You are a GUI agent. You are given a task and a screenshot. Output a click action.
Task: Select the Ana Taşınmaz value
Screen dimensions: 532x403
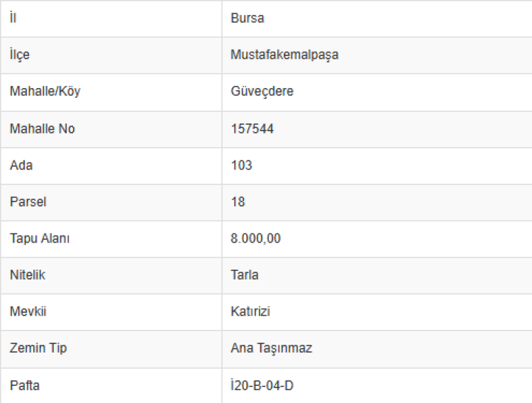[271, 348]
